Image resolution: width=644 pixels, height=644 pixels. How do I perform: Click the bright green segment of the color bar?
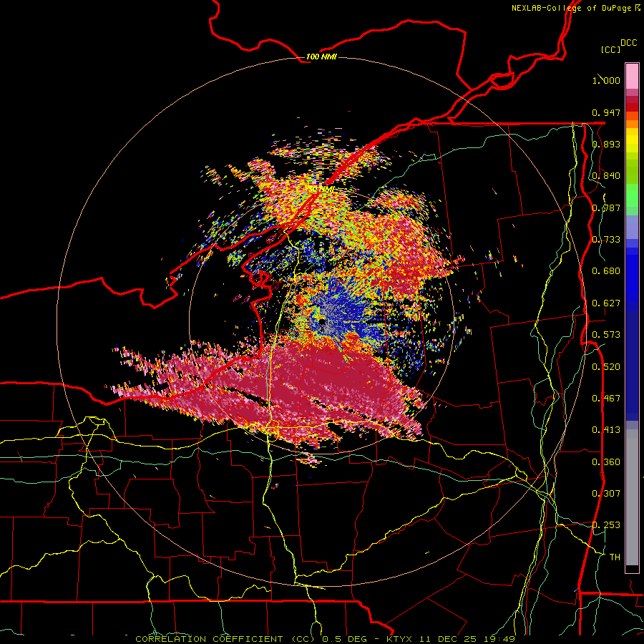(x=632, y=195)
